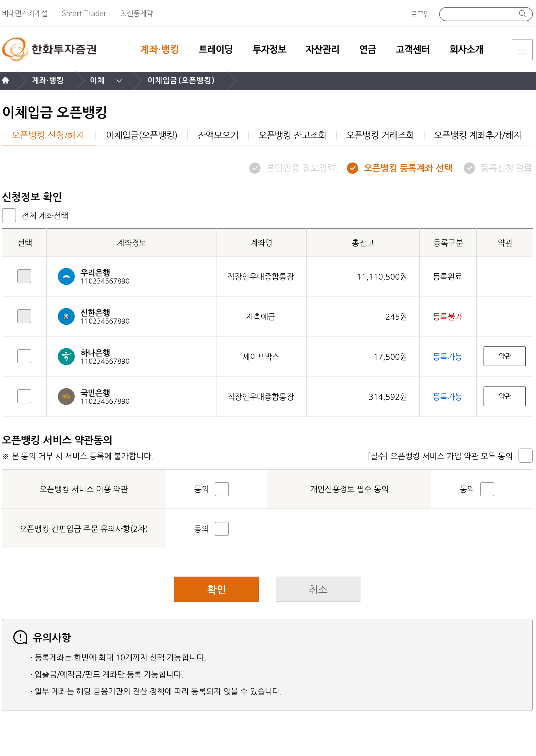Image resolution: width=536 pixels, height=756 pixels.
Task: Expand the 이체 breadcrumb dropdown arrow
Action: pyautogui.click(x=119, y=81)
